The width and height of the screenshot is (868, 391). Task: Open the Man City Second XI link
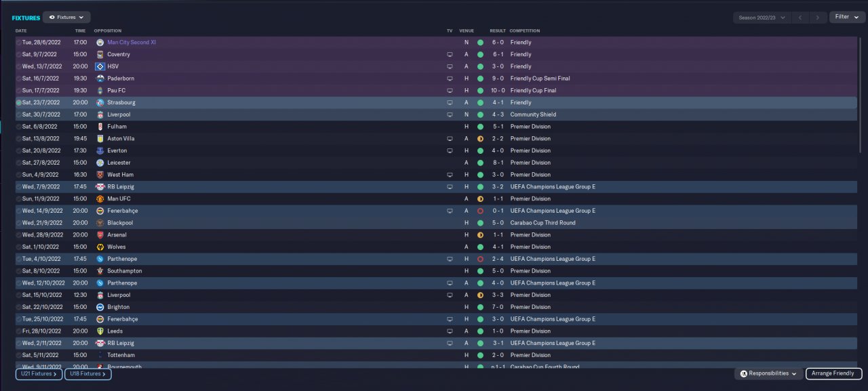[132, 42]
